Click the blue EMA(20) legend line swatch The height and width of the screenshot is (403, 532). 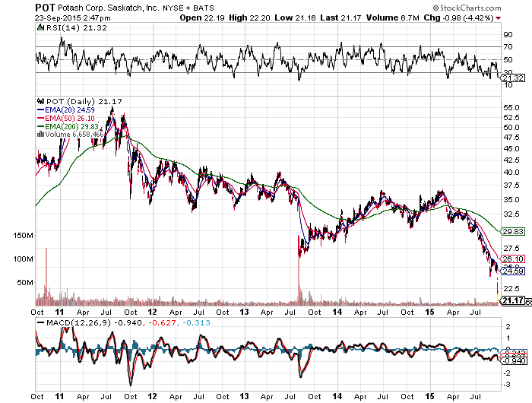pyautogui.click(x=40, y=110)
